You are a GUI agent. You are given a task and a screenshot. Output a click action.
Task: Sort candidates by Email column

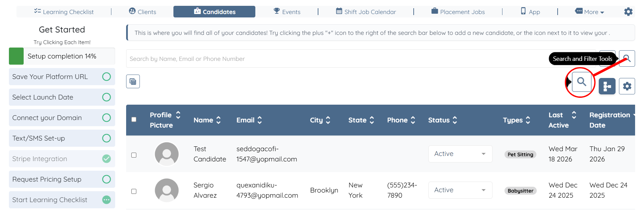pos(259,120)
